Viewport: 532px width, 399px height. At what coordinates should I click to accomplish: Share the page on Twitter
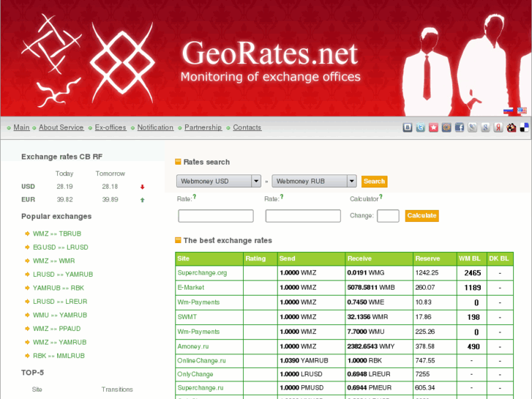click(420, 127)
